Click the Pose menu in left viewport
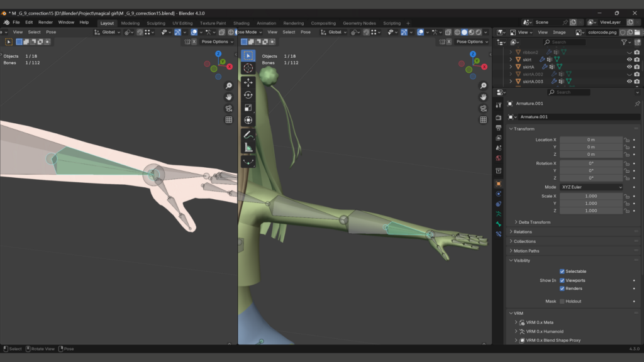Image resolution: width=644 pixels, height=362 pixels. (x=51, y=32)
